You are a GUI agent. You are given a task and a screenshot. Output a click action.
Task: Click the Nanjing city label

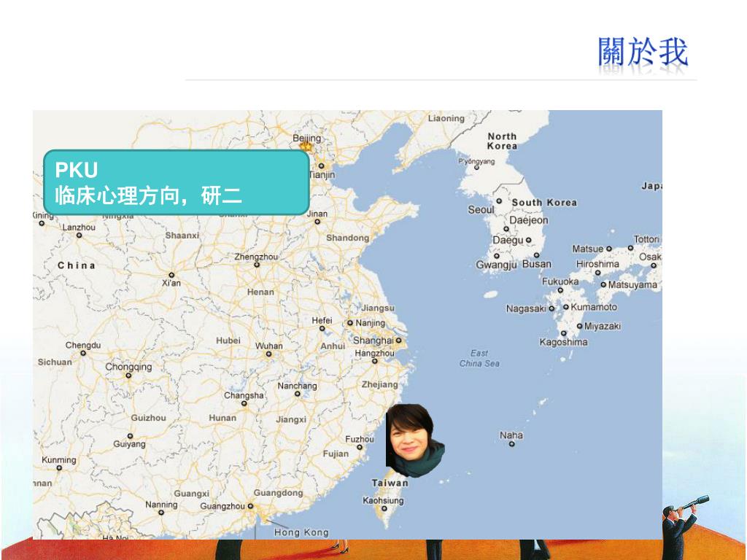point(370,323)
